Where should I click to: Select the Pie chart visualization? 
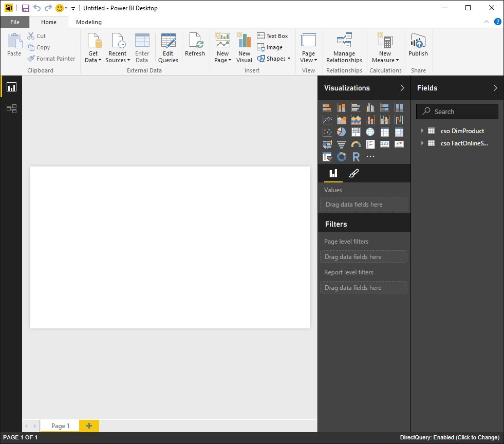(x=342, y=132)
